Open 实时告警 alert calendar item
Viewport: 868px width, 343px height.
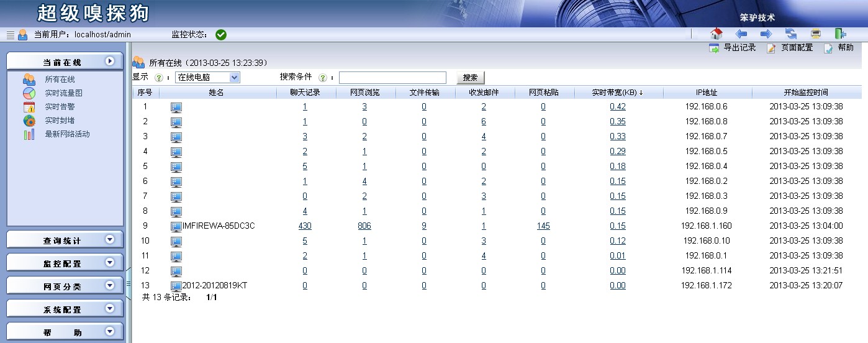(x=60, y=107)
